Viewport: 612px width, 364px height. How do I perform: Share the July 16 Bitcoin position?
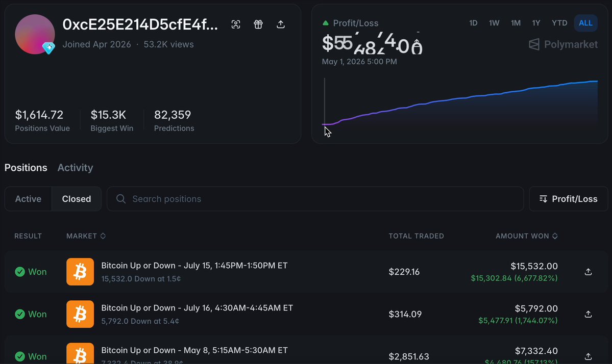coord(588,314)
